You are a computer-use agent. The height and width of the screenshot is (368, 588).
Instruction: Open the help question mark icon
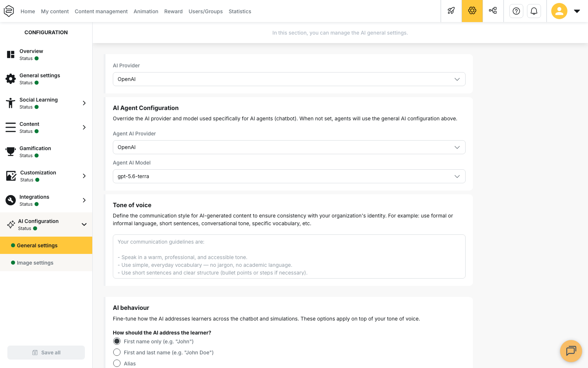tap(516, 11)
